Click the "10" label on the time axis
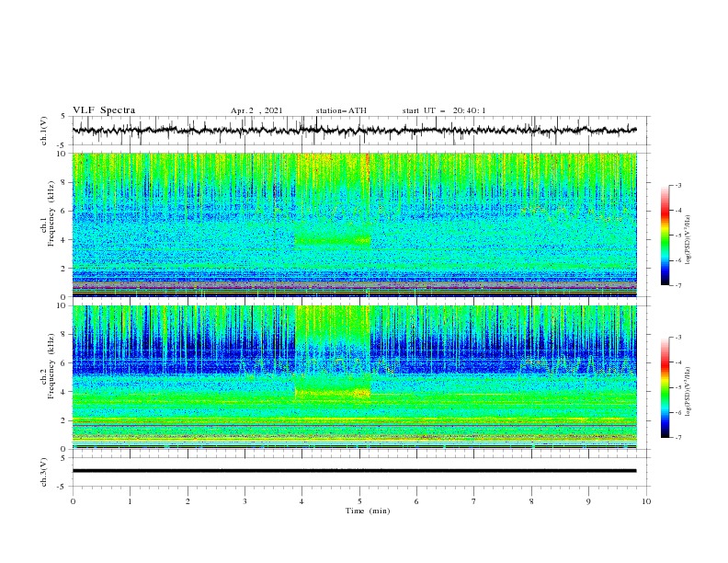Viewport: 728px width, 563px height. tap(646, 501)
